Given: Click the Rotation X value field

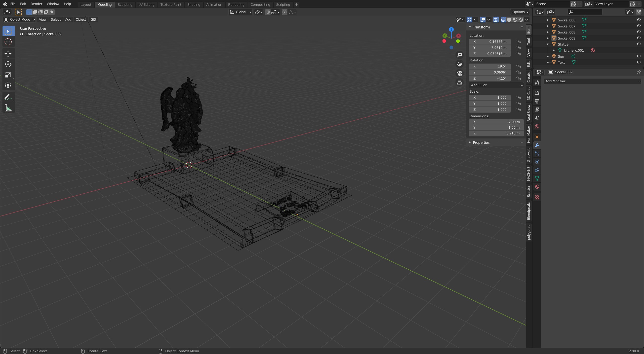Looking at the screenshot, I should click(490, 66).
